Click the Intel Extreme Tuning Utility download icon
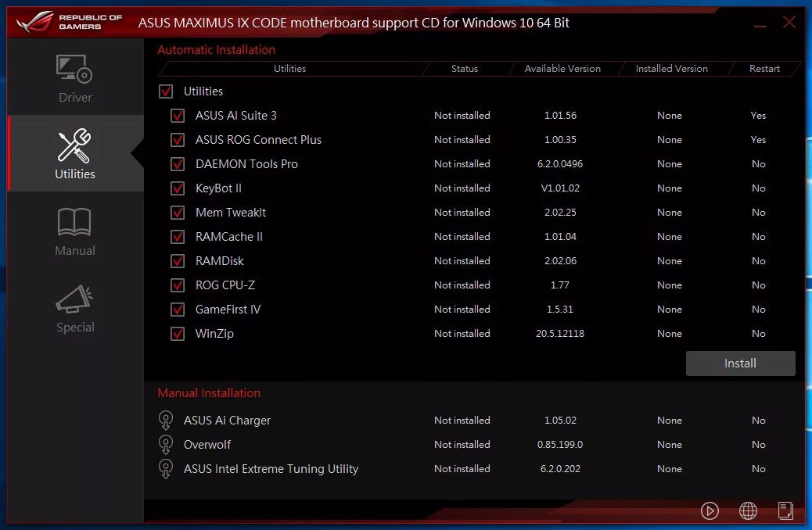This screenshot has height=530, width=812. 166,469
